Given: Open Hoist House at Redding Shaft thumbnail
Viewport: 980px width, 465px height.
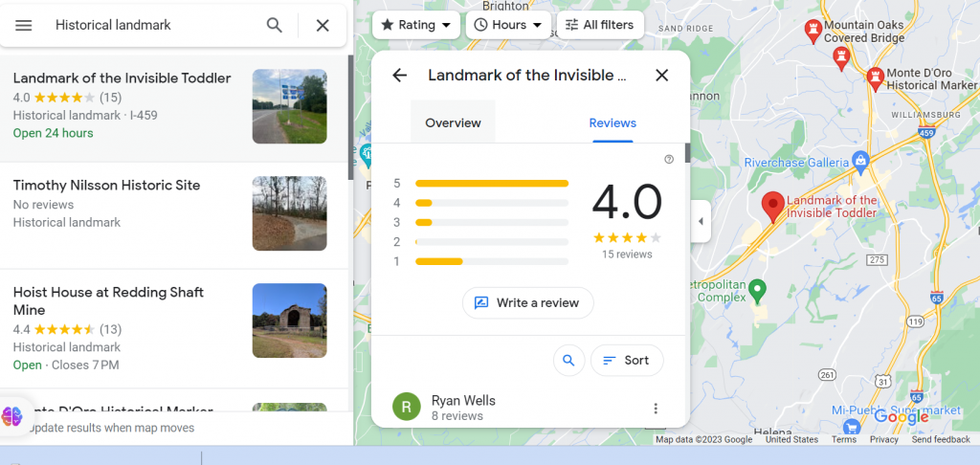Looking at the screenshot, I should tap(289, 321).
